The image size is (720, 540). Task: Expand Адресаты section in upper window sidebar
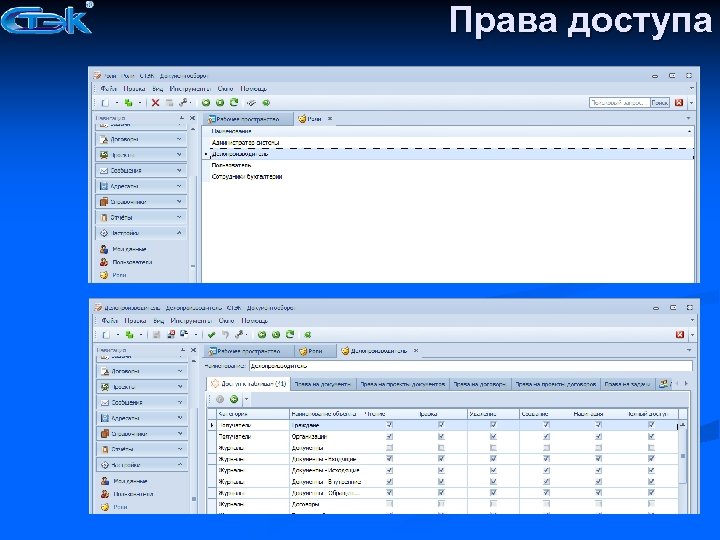(141, 186)
